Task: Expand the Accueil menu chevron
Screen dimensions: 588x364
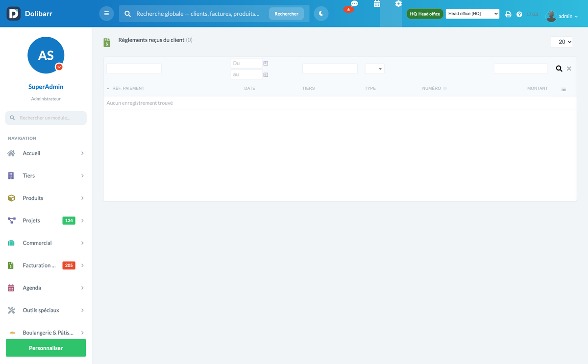Action: (x=82, y=153)
